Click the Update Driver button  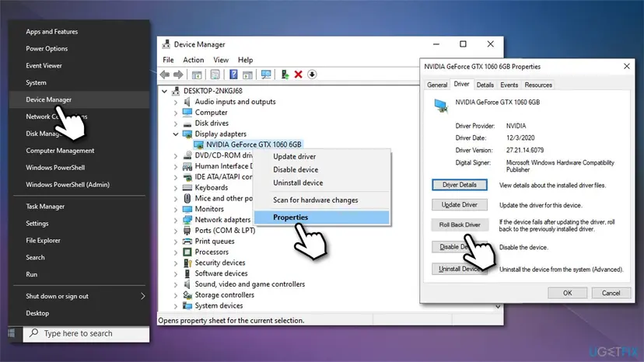click(x=460, y=205)
